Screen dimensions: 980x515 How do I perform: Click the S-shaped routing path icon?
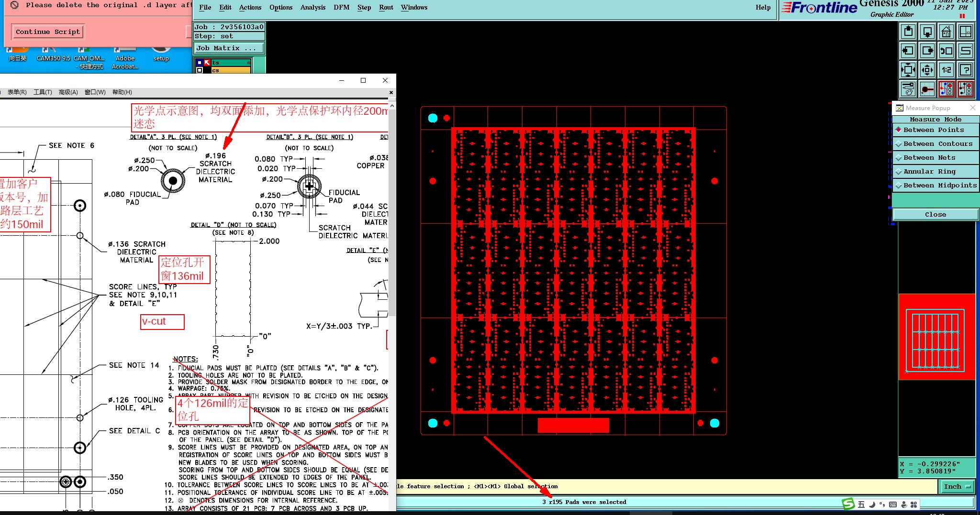click(966, 51)
